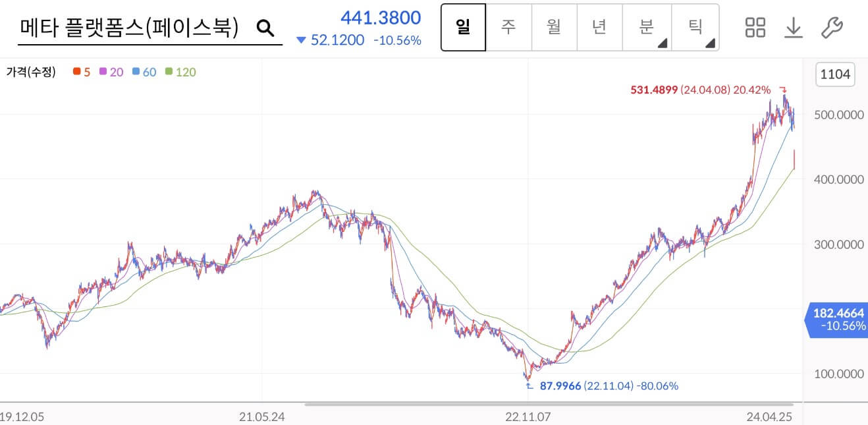Image resolution: width=868 pixels, height=425 pixels.
Task: Click the low marker 87.9966
Action: pyautogui.click(x=560, y=385)
